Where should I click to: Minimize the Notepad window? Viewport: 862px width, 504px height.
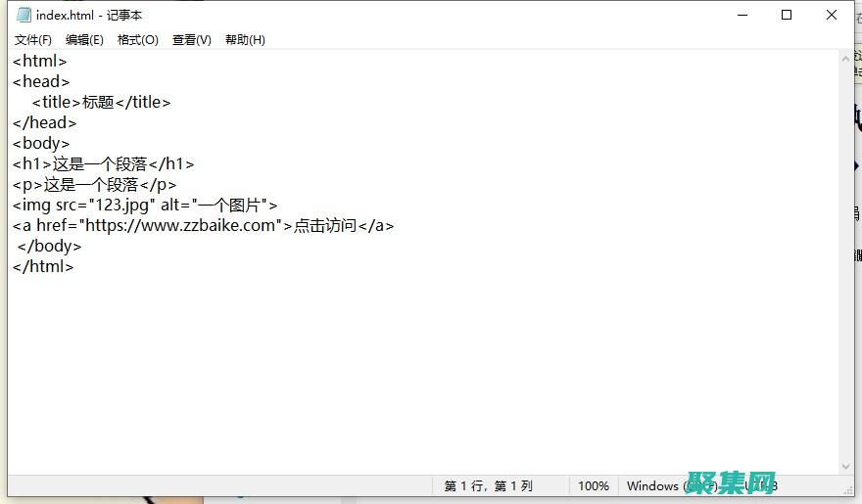pyautogui.click(x=742, y=15)
